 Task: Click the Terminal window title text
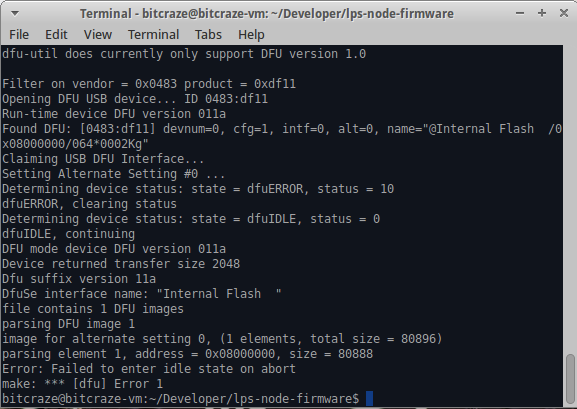(267, 14)
